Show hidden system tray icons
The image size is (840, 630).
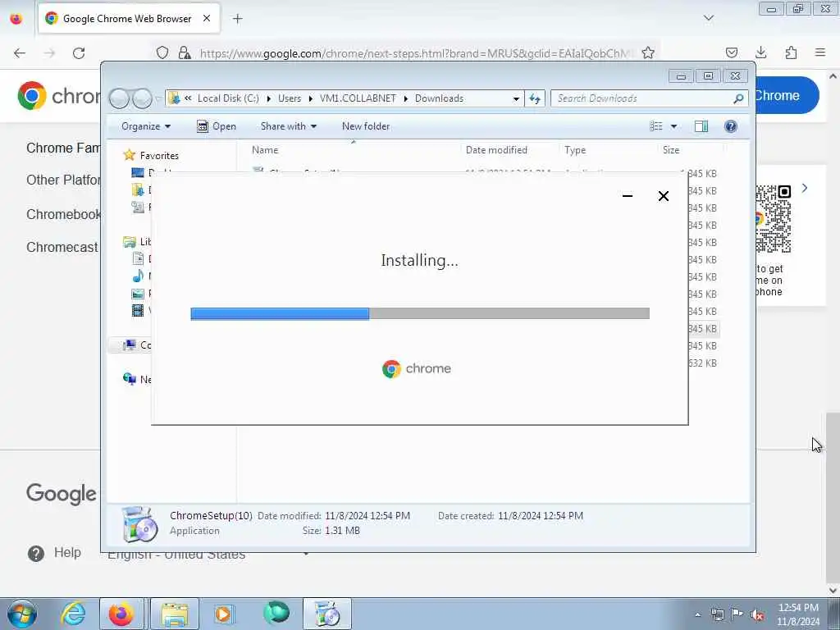coord(697,615)
